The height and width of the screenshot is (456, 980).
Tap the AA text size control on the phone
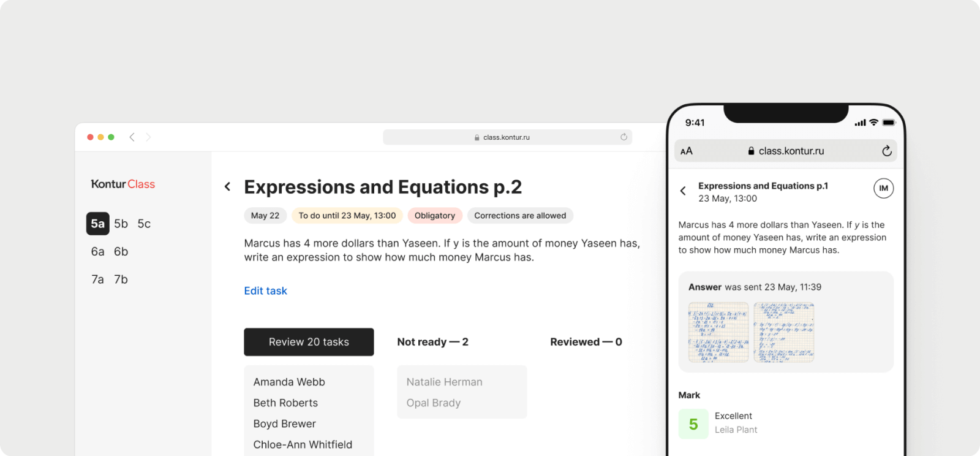coord(687,151)
